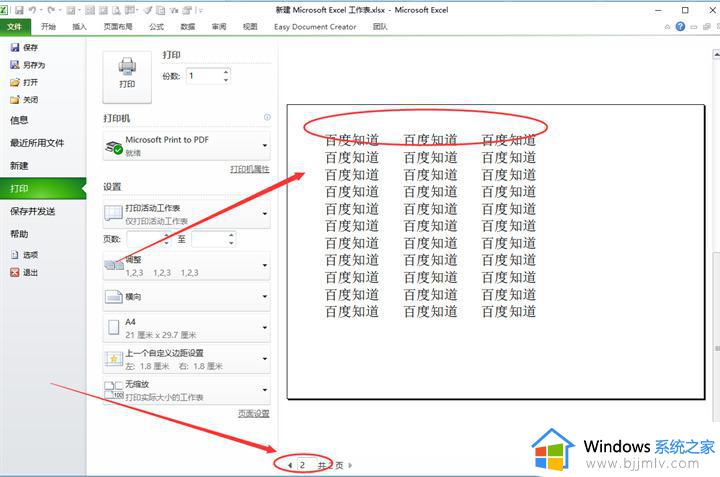This screenshot has width=720, height=477.
Task: Expand 上一个自定义边距设置 margins dropdown
Action: (186, 359)
